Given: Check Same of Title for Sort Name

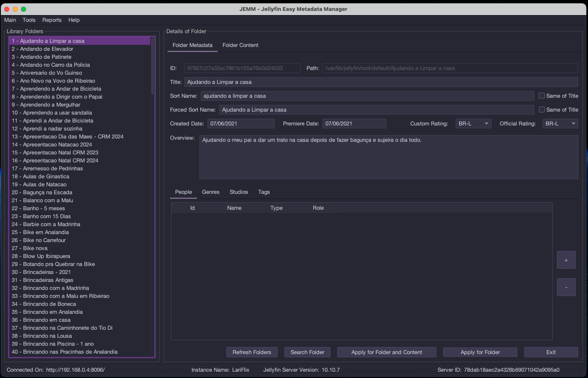Looking at the screenshot, I should pyautogui.click(x=542, y=96).
